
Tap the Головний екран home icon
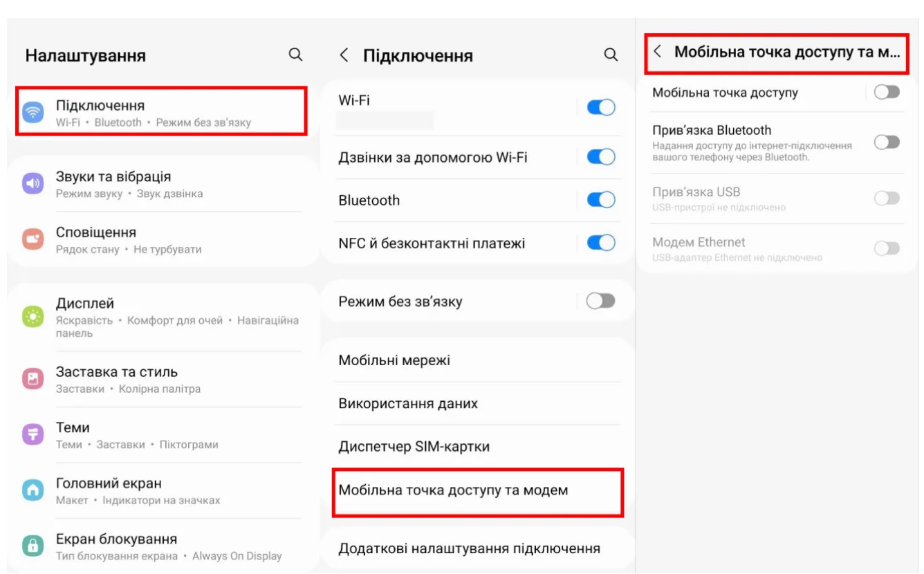click(33, 490)
